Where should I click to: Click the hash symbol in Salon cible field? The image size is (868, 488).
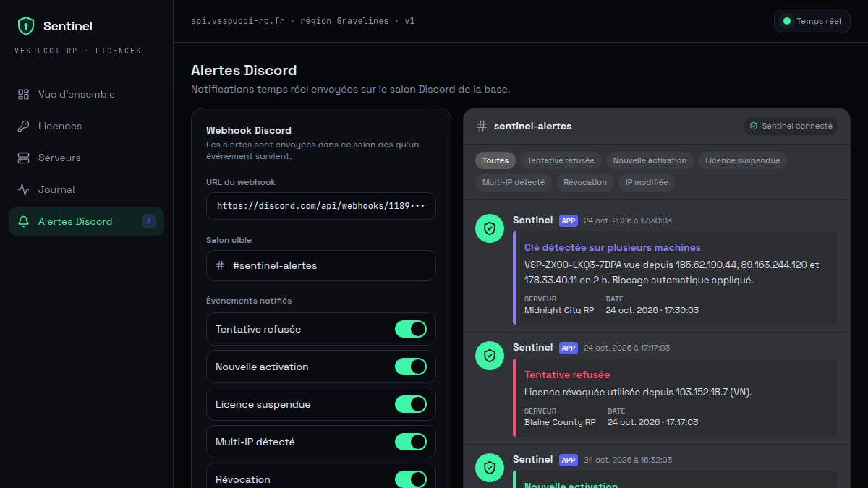click(221, 265)
